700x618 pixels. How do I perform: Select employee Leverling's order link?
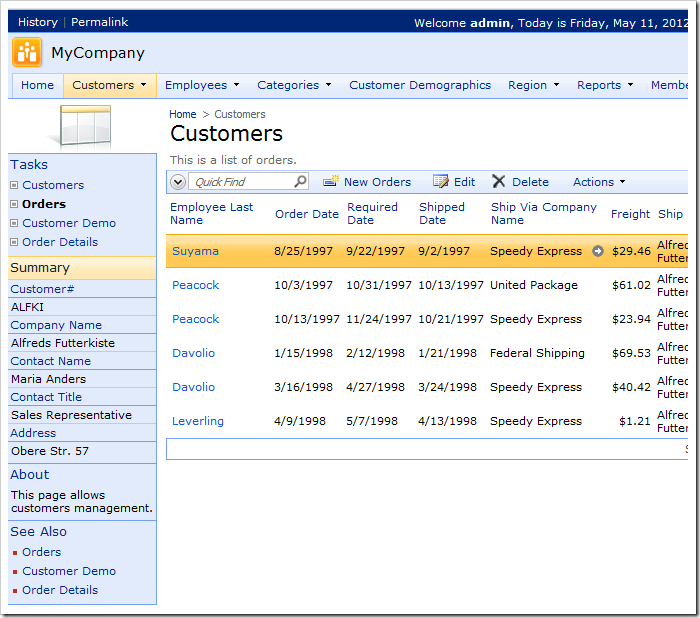pos(198,421)
